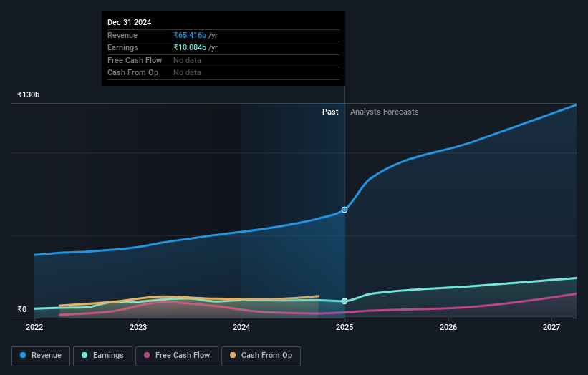Click the Earnings data point at 2025
The width and height of the screenshot is (588, 375).
tap(344, 301)
